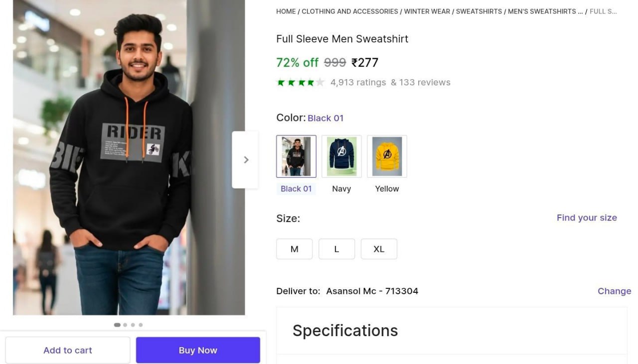Select the Yellow hoodie color thumbnail
638x364 pixels.
(387, 156)
